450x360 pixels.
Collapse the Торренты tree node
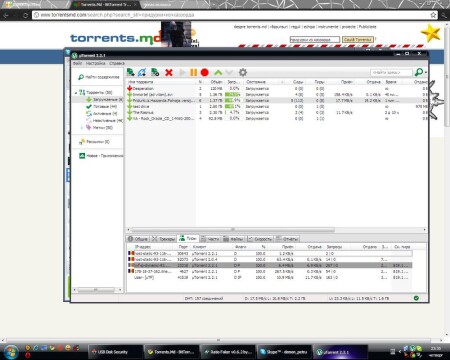pos(76,93)
